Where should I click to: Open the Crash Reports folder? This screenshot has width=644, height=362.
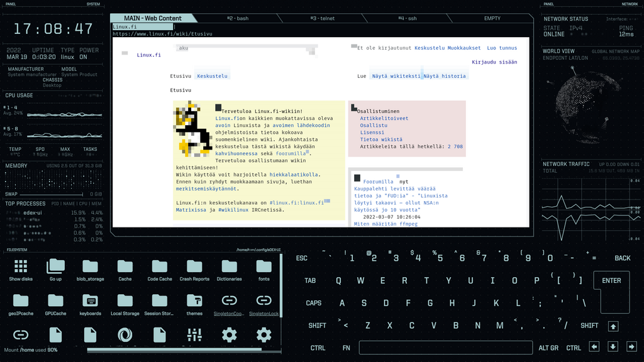[194, 266]
